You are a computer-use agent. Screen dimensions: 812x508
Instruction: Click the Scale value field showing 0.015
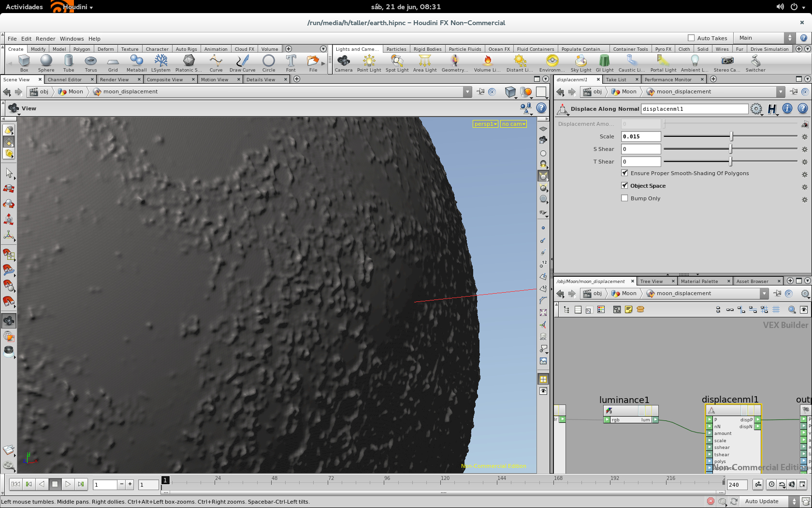point(641,136)
